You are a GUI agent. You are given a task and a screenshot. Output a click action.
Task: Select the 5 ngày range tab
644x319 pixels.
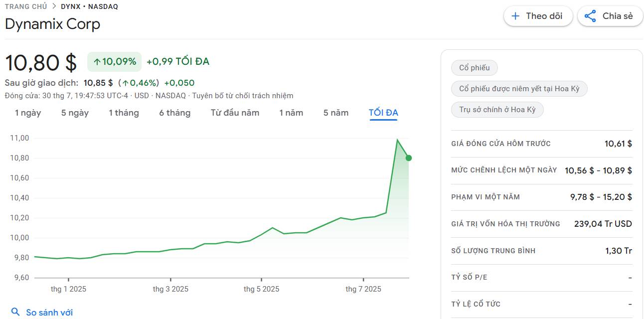(75, 113)
